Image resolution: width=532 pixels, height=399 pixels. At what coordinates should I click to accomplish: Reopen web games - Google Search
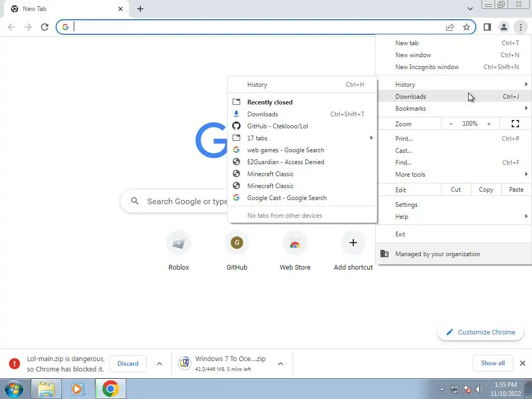pyautogui.click(x=302, y=150)
